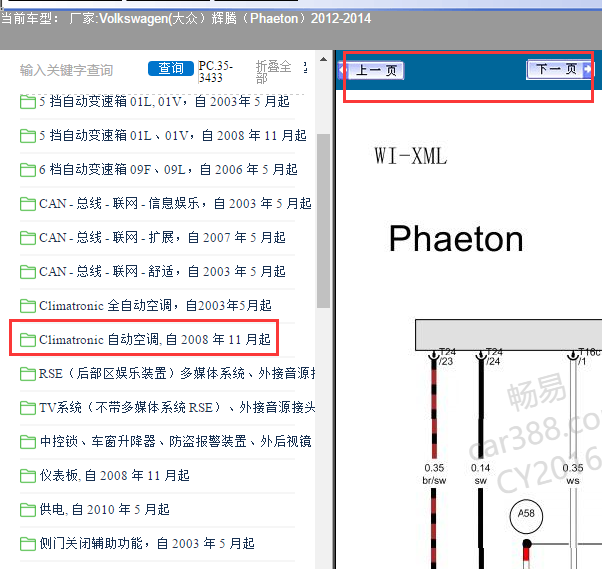Open folder icon for CAN 总线 信息娱乐
The height and width of the screenshot is (569, 602).
tap(28, 204)
